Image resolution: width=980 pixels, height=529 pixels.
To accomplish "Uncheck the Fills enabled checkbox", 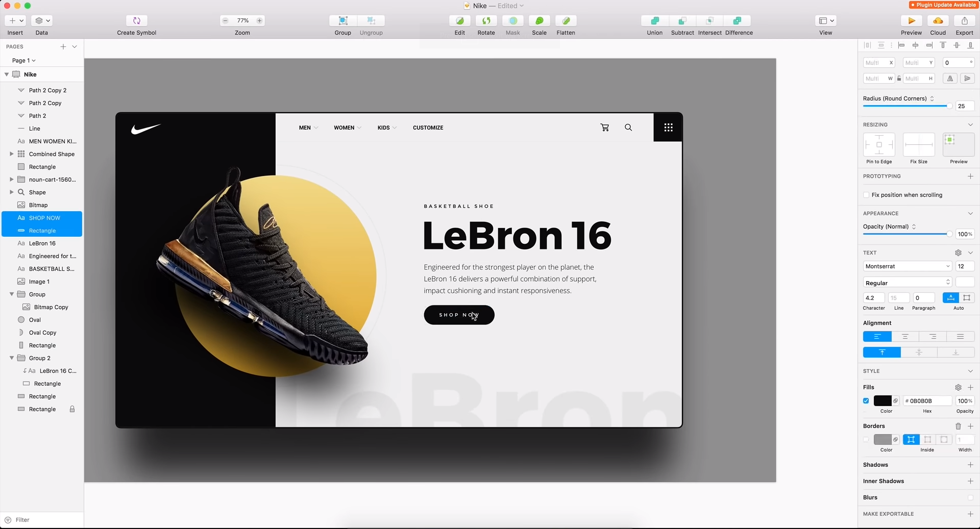I will coord(866,401).
